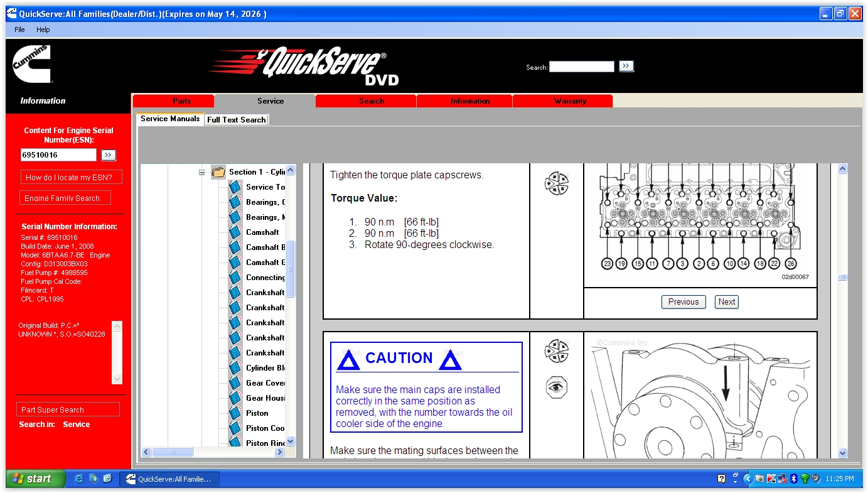Image resolution: width=868 pixels, height=493 pixels.
Task: Click the disconnected network tray icon
Action: pos(782,479)
